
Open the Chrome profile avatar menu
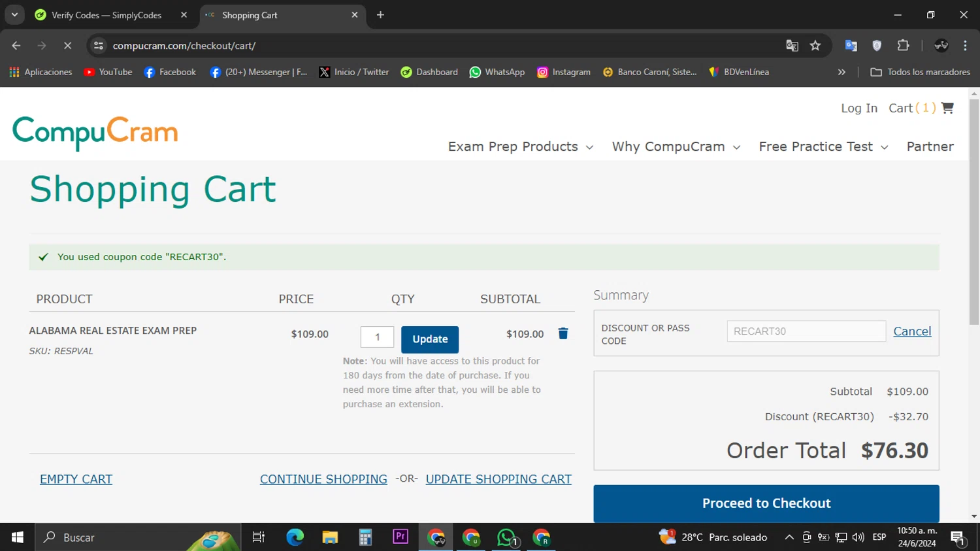[941, 46]
